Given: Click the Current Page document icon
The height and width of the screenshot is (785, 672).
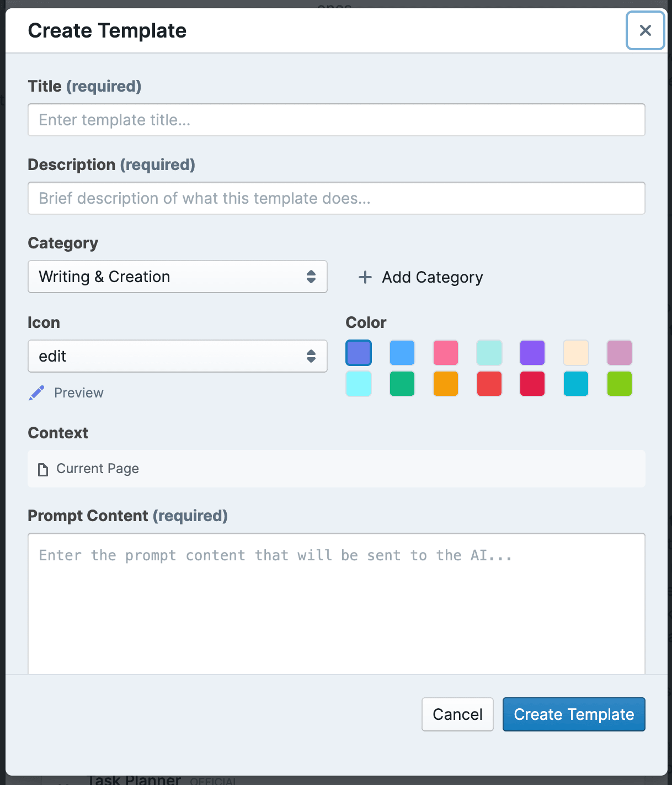Looking at the screenshot, I should point(42,469).
